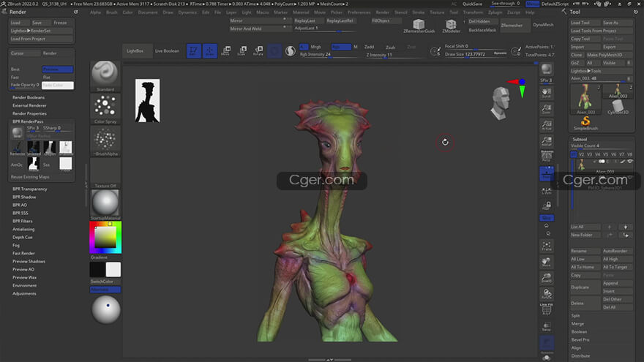The image size is (644, 362).
Task: Select the Rotate transform tool button
Action: [258, 50]
